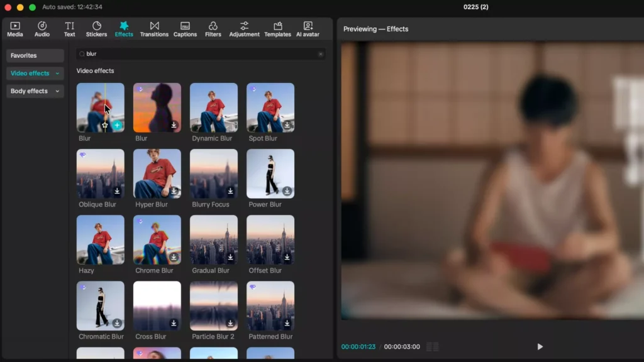The height and width of the screenshot is (362, 644).
Task: Add the Blur effect to the timeline
Action: click(x=117, y=125)
